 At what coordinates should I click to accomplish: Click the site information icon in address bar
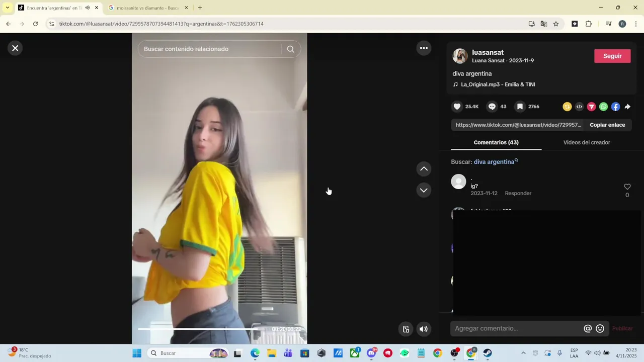pos(51,24)
